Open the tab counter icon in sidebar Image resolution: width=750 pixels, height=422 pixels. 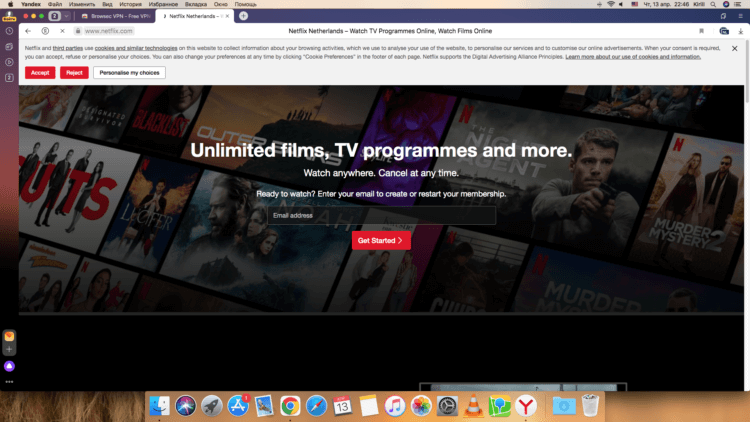coord(9,78)
